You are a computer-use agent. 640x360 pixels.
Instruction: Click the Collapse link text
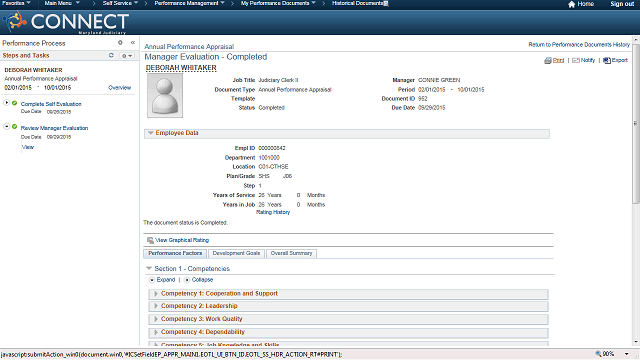tap(202, 280)
